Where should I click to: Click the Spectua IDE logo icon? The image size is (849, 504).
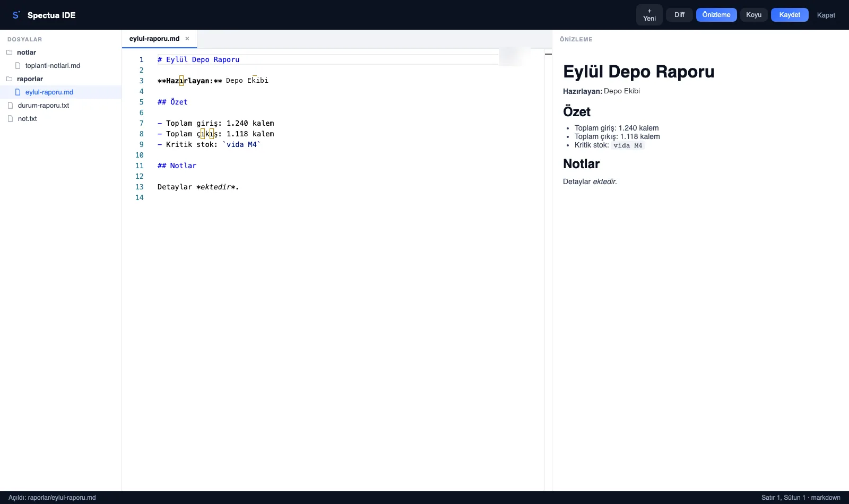point(16,15)
